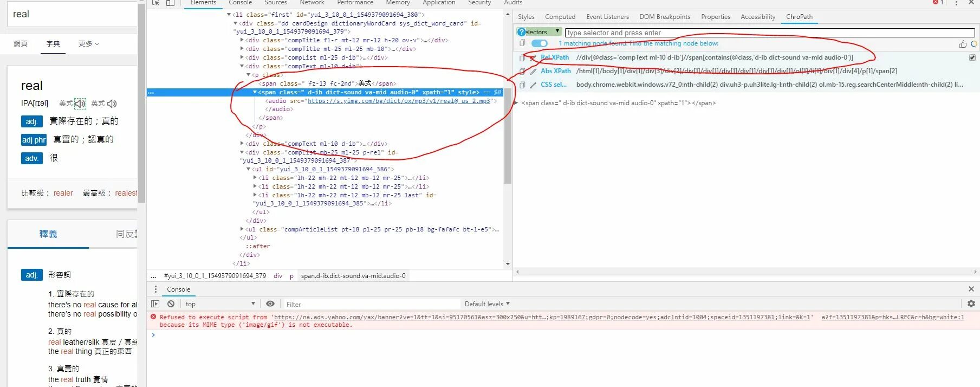This screenshot has height=387, width=980.
Task: Copy the Abs XPath value
Action: point(522,71)
